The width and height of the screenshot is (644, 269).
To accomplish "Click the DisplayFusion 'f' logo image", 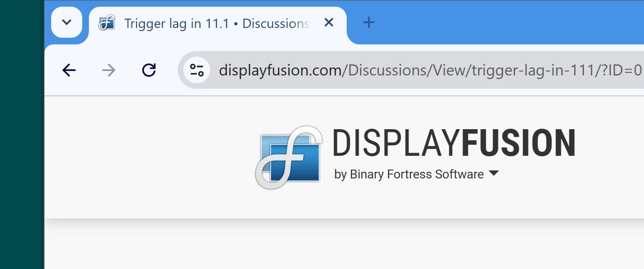I will (289, 157).
